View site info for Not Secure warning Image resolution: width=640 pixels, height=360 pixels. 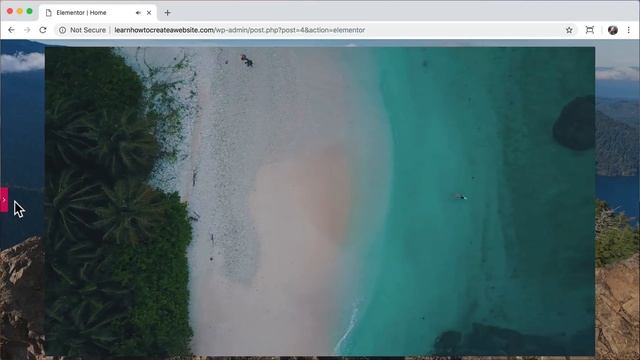click(62, 30)
